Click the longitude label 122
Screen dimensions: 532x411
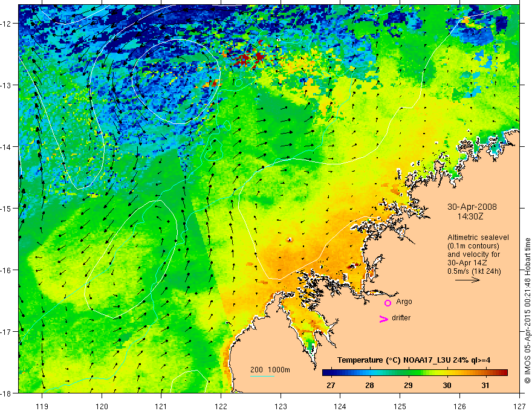pos(221,406)
